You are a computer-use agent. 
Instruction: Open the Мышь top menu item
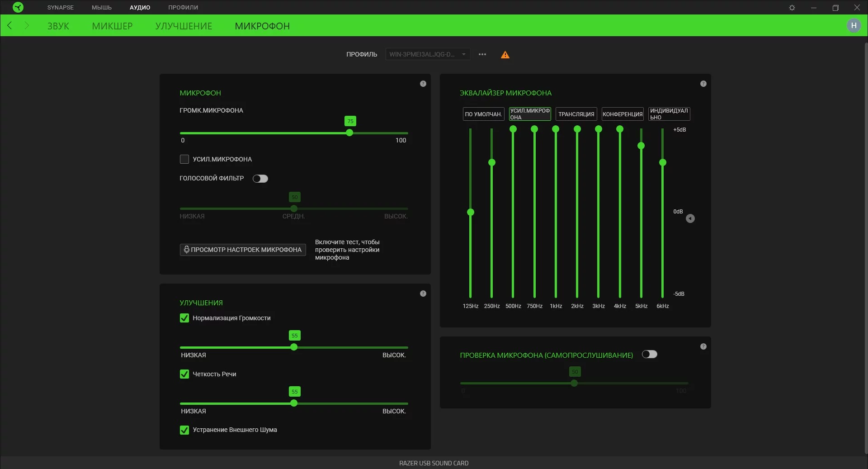point(102,8)
